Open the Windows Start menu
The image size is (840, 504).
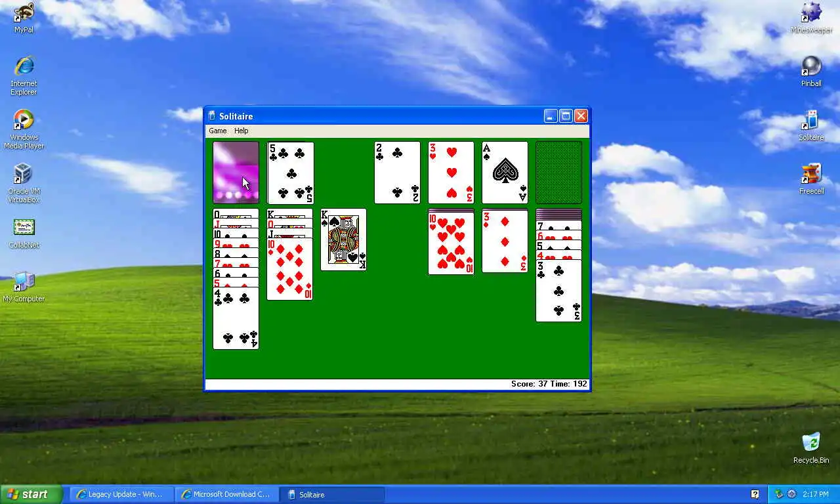coord(31,494)
